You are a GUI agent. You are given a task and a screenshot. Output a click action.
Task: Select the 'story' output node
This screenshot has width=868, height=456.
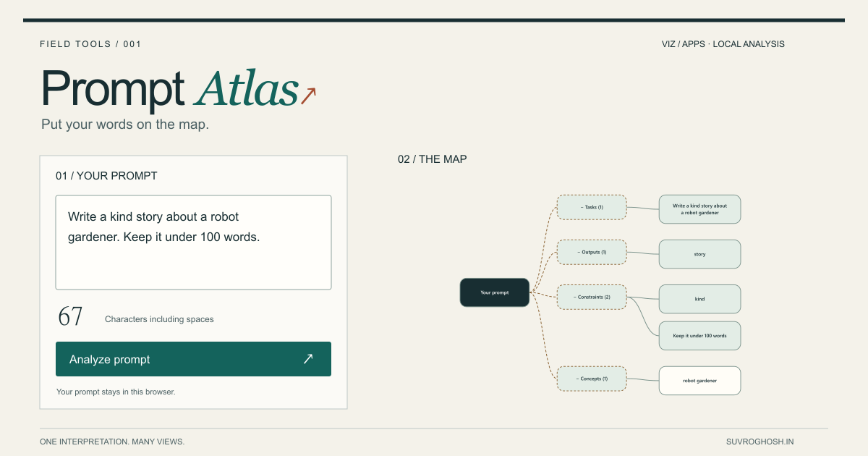[699, 254]
